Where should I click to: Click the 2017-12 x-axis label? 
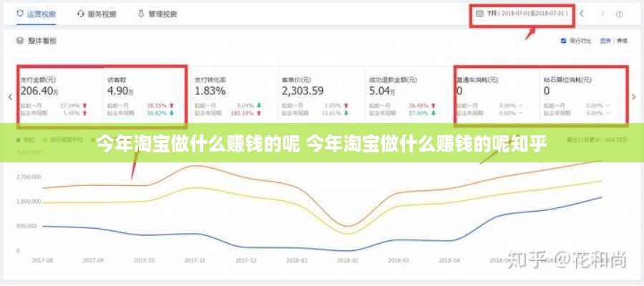(245, 260)
